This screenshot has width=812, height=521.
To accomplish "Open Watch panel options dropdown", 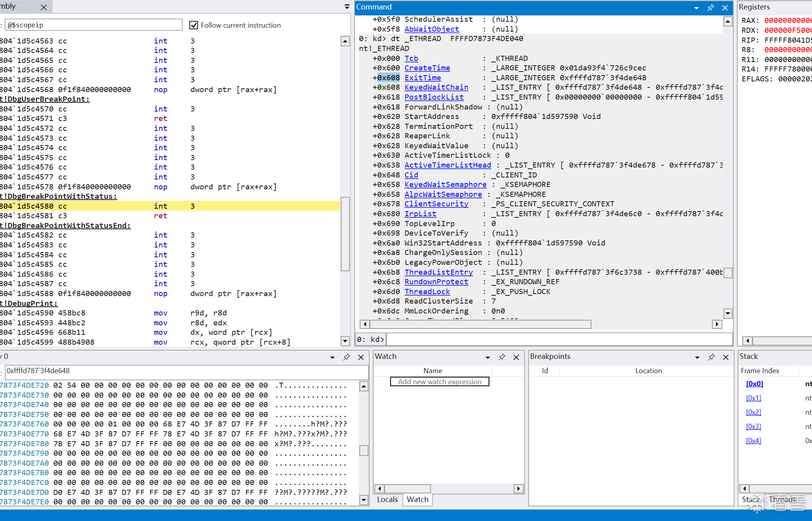I will point(488,357).
